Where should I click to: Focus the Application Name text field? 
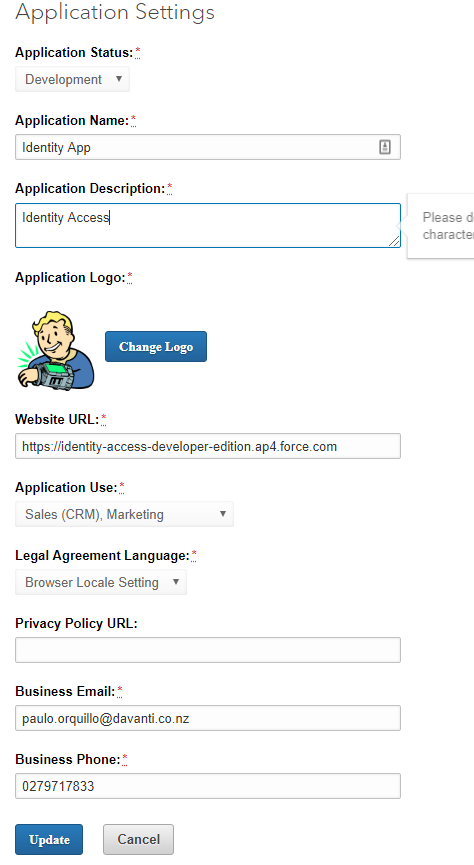point(207,147)
